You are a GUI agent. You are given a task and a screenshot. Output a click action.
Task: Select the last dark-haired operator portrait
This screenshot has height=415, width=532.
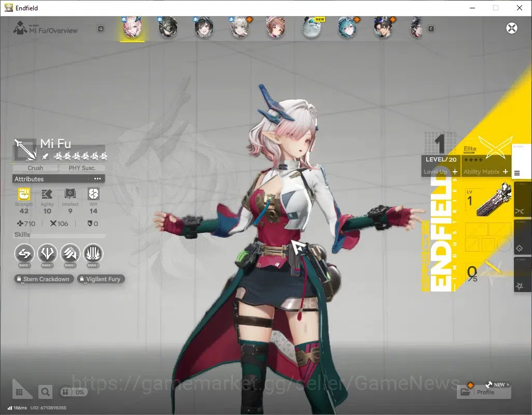tap(417, 28)
